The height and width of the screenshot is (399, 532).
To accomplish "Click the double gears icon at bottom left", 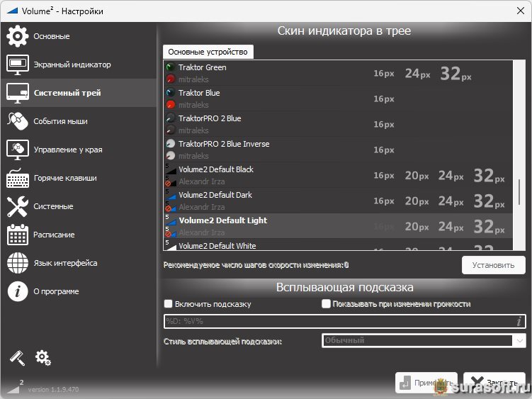I will click(43, 358).
